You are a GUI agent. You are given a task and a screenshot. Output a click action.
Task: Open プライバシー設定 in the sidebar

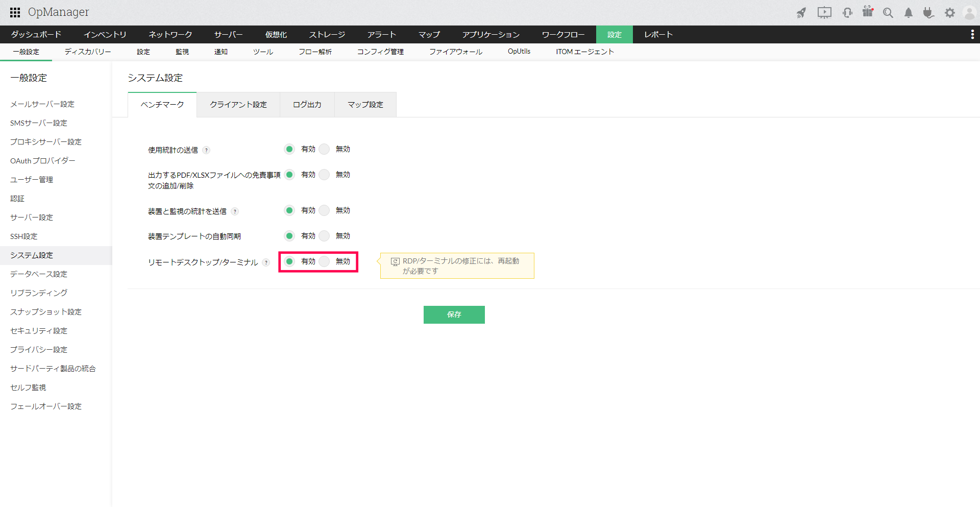coord(39,350)
